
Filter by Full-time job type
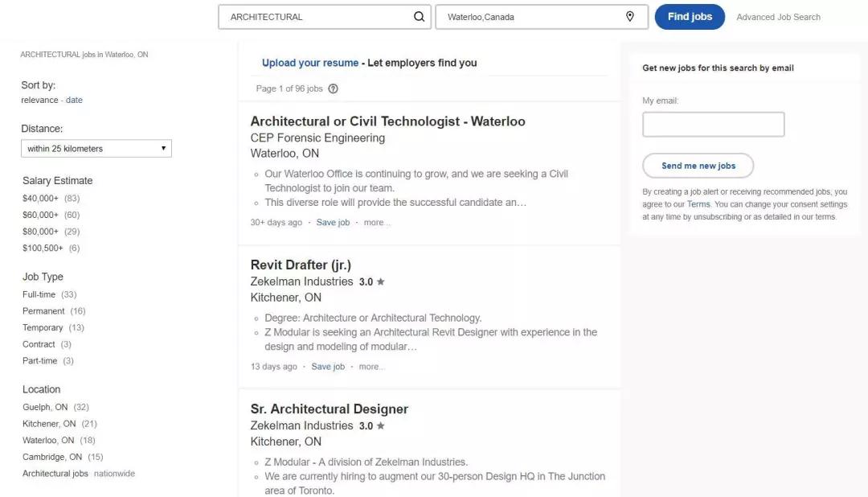[x=39, y=294]
